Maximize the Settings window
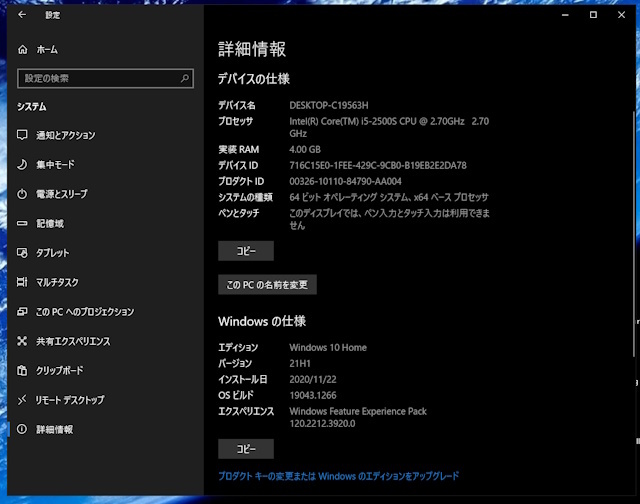Viewport: 640px width, 504px height. click(x=593, y=15)
